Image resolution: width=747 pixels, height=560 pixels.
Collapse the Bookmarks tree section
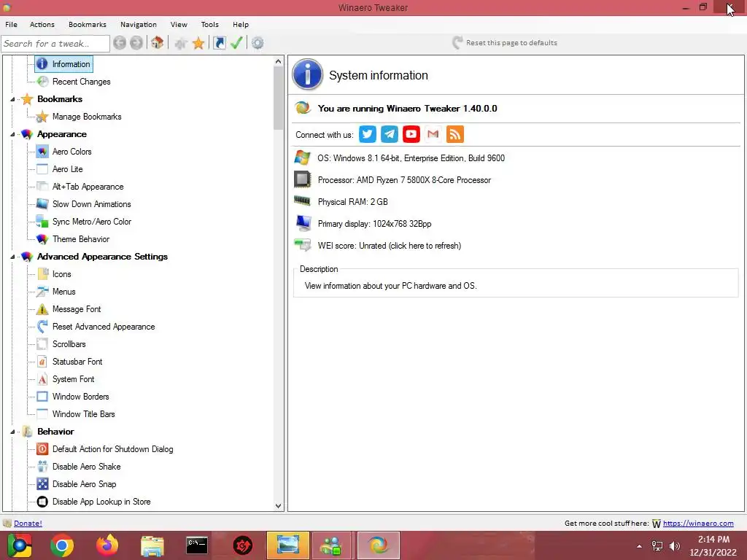[x=12, y=99]
